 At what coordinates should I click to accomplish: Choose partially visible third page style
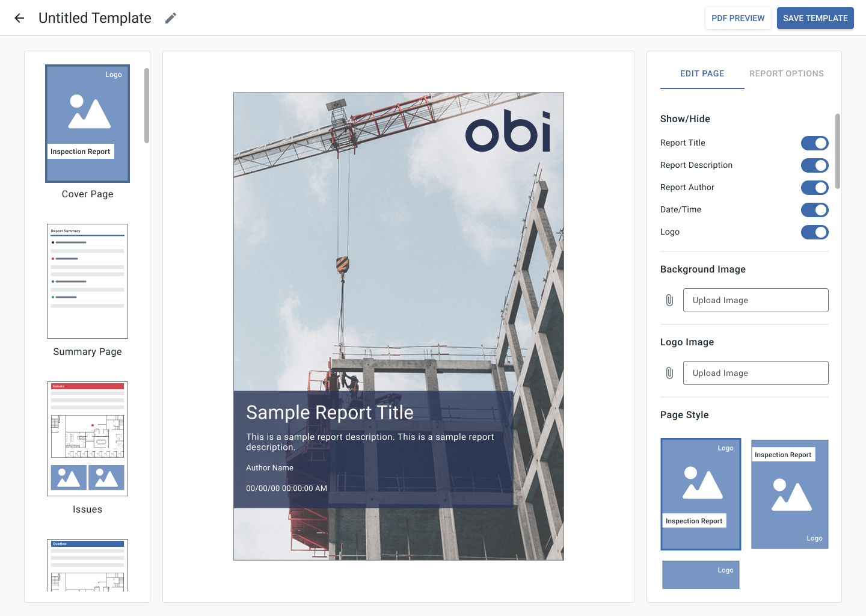click(701, 574)
